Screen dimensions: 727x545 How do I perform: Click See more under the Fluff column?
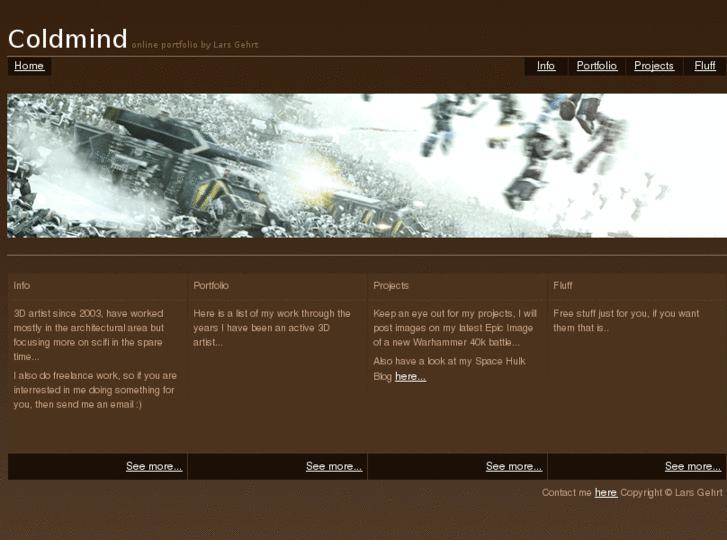[x=693, y=466]
